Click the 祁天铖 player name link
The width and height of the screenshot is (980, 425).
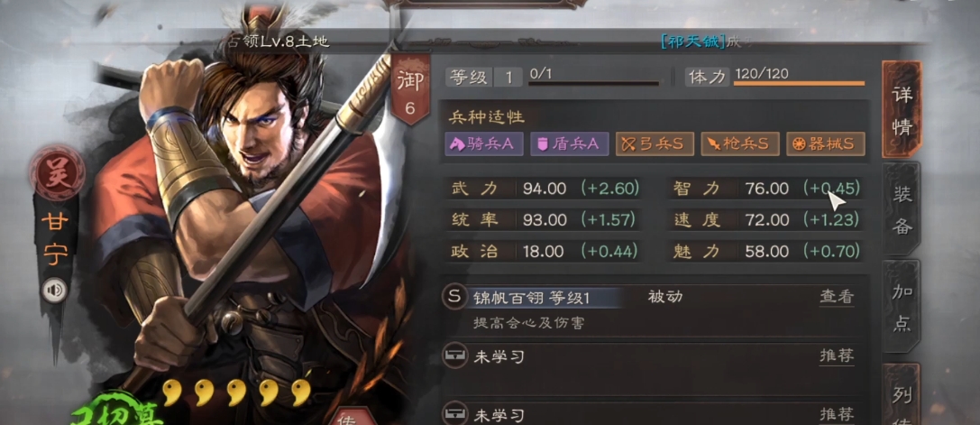coord(693,42)
